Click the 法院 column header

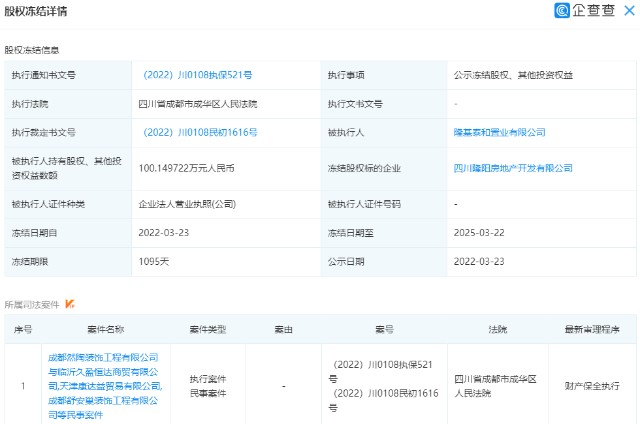[x=498, y=329]
